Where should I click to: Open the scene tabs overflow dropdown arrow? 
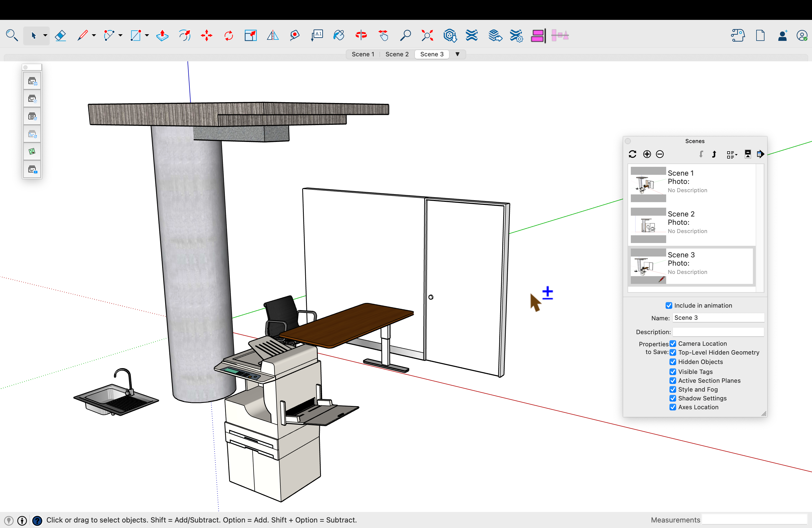458,54
